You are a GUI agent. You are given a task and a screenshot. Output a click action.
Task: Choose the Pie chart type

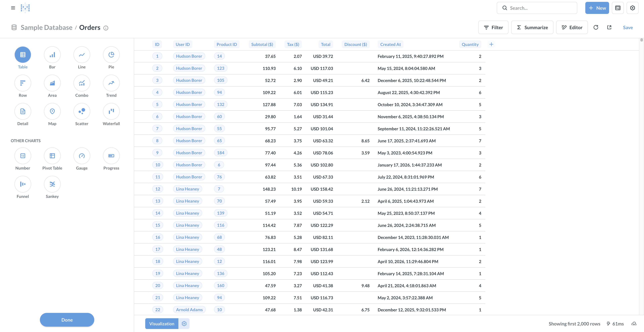pyautogui.click(x=111, y=55)
